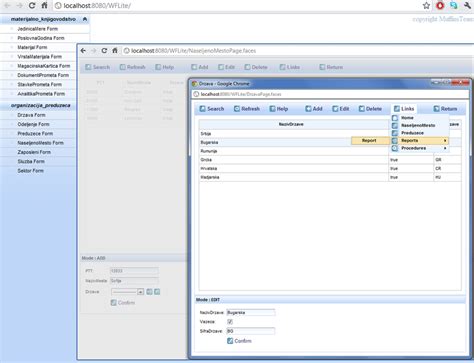Click Search in the NaseljenoMesto window toolbar
474x363 pixels.
point(98,67)
